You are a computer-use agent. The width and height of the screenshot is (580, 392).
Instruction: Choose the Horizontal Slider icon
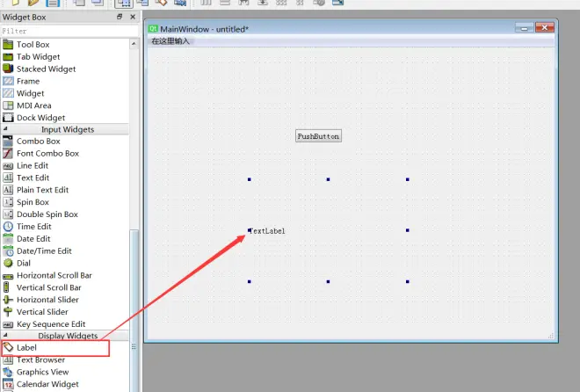[x=8, y=300]
